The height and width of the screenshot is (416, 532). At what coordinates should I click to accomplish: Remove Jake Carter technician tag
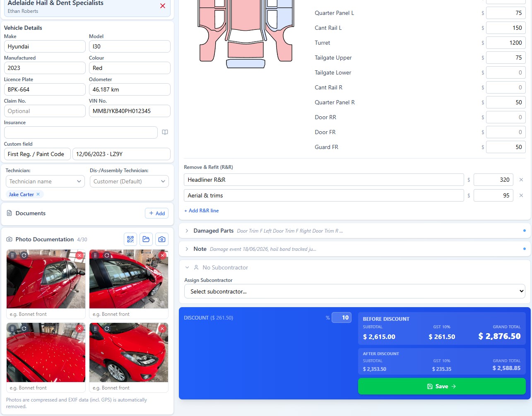38,194
